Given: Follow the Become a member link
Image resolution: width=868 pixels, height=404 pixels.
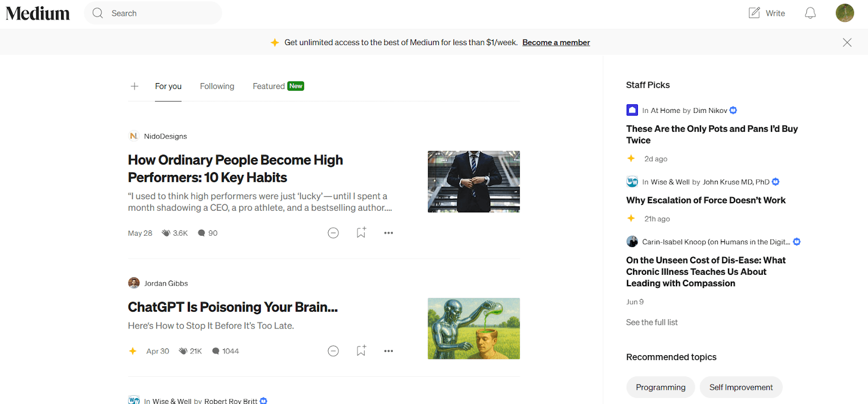Looking at the screenshot, I should pyautogui.click(x=556, y=42).
